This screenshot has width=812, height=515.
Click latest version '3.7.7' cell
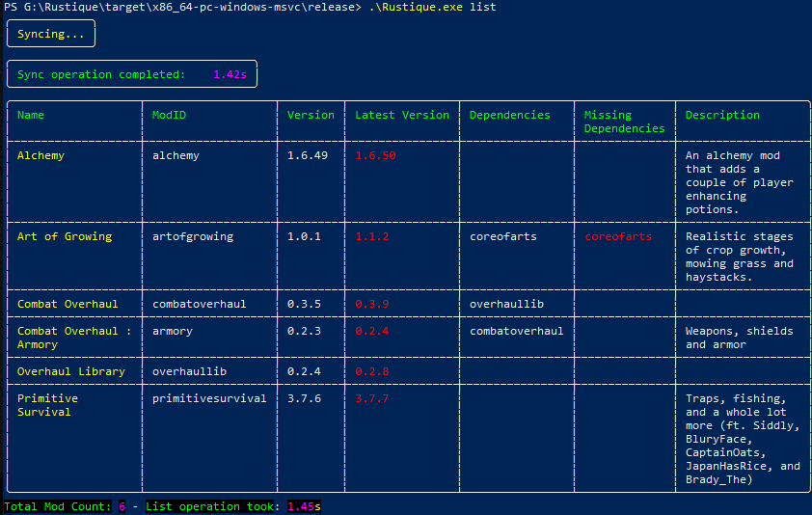tap(372, 398)
